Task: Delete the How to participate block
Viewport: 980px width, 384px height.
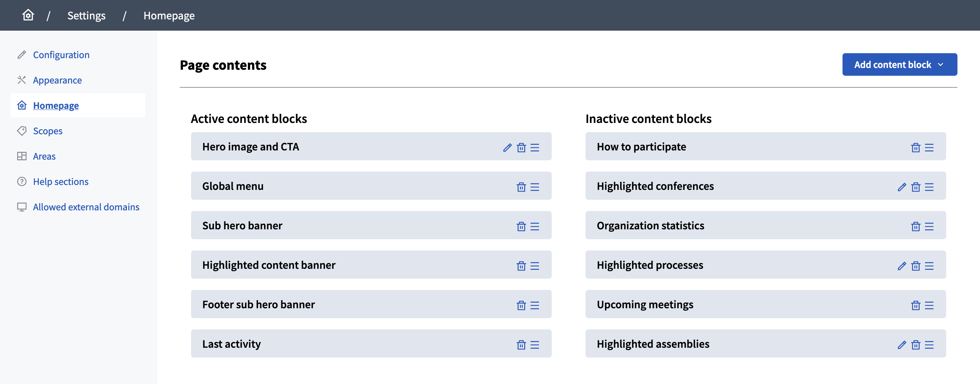Action: [915, 148]
